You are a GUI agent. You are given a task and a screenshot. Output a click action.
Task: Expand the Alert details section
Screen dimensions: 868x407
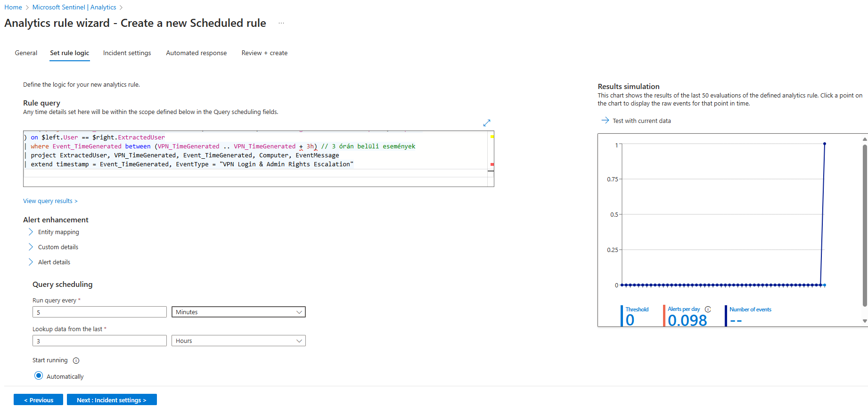[x=31, y=262]
